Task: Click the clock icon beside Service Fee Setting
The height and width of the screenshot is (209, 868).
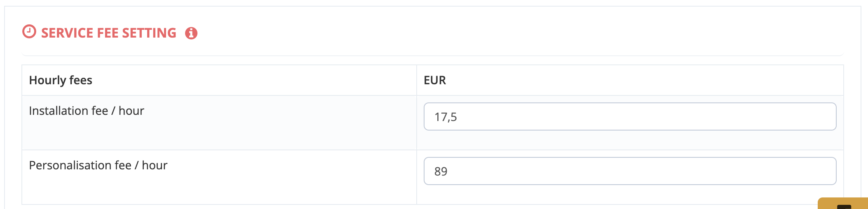Action: pos(29,32)
